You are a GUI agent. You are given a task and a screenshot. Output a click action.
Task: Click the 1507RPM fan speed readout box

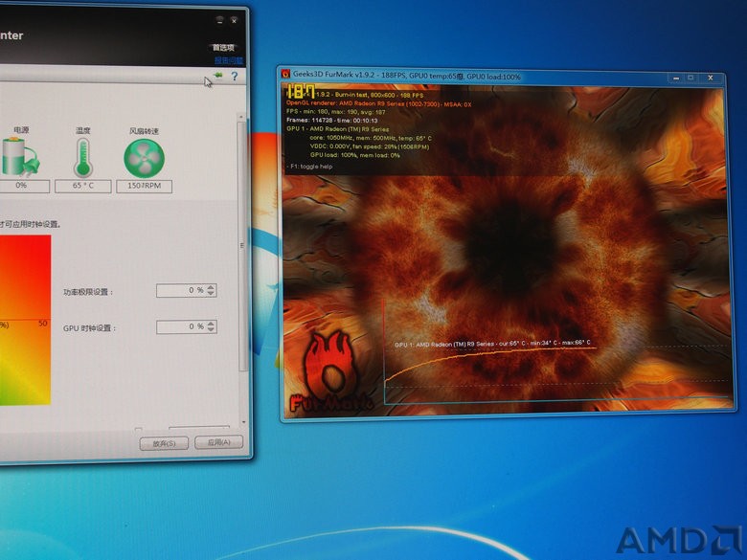[144, 186]
